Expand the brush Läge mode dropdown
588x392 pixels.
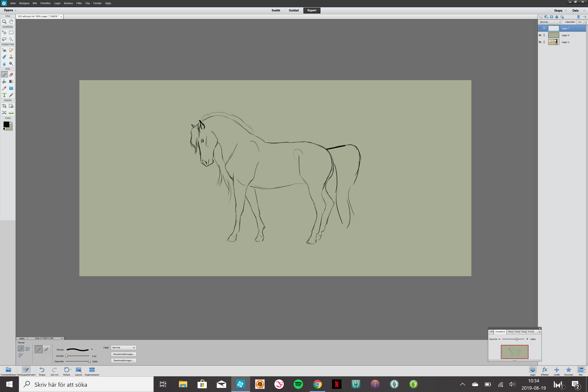tap(123, 348)
